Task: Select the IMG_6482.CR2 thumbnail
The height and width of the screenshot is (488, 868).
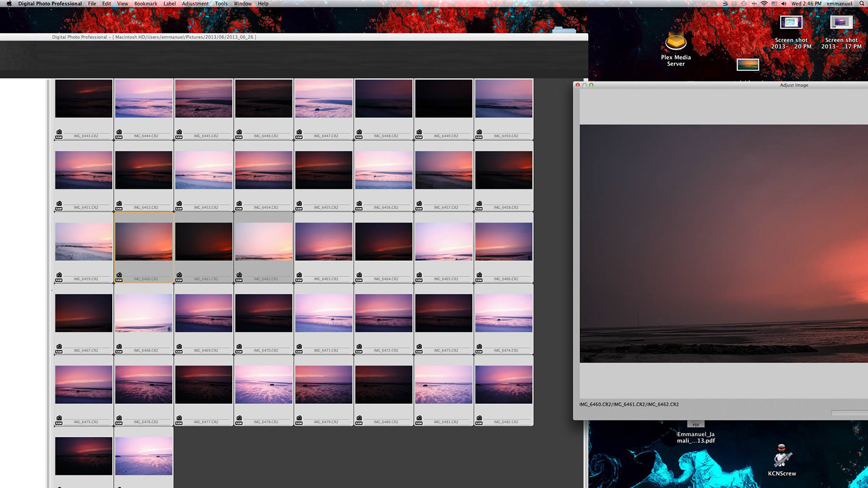Action: point(503,384)
